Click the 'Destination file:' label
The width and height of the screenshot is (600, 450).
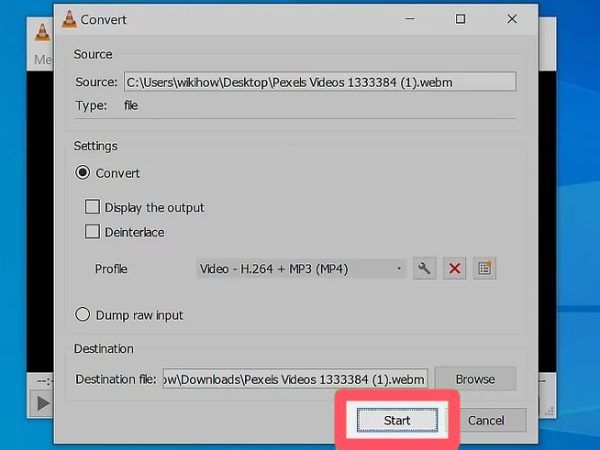pyautogui.click(x=116, y=379)
